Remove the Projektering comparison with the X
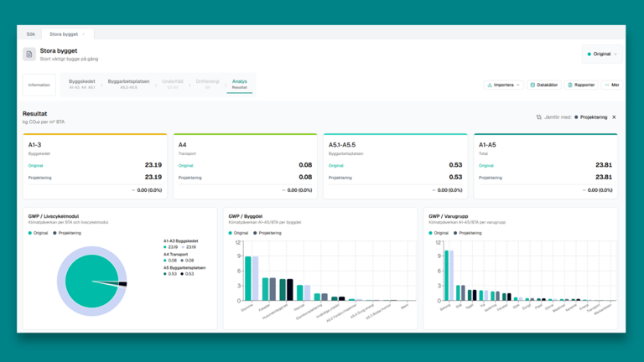The width and height of the screenshot is (644, 362). click(x=614, y=117)
